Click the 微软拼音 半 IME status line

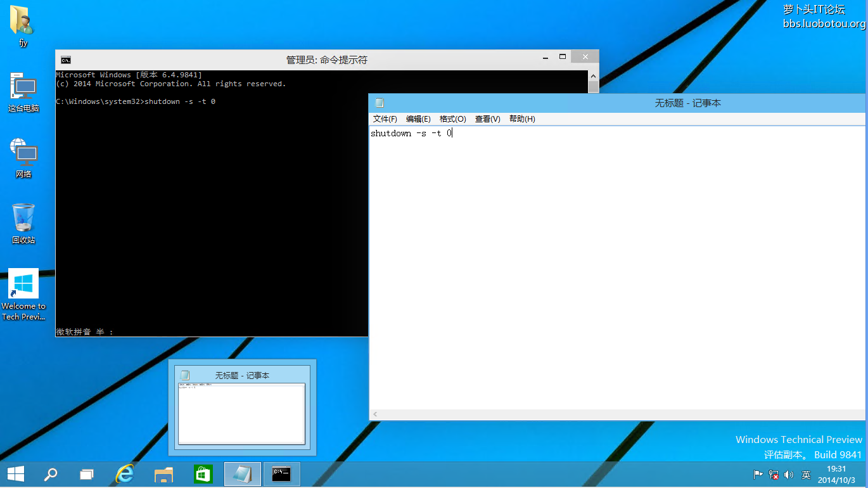coord(84,331)
